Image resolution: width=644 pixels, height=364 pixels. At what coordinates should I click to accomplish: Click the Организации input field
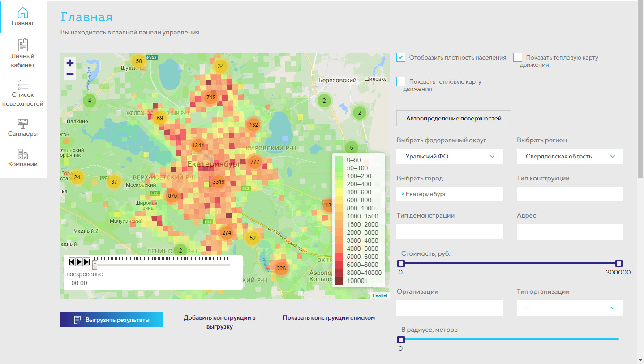click(x=450, y=308)
